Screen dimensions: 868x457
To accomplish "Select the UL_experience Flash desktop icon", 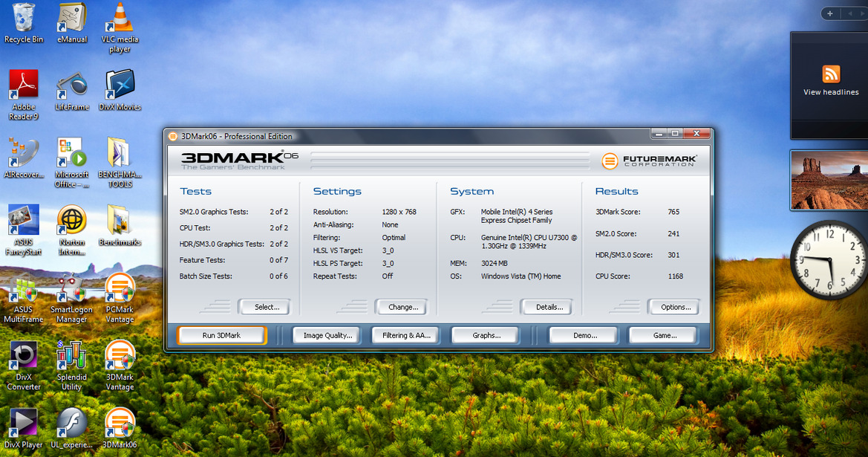I will (72, 428).
